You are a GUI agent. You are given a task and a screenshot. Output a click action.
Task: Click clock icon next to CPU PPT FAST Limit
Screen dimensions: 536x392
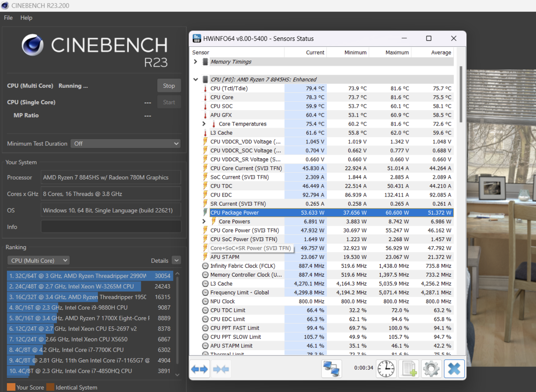point(205,328)
